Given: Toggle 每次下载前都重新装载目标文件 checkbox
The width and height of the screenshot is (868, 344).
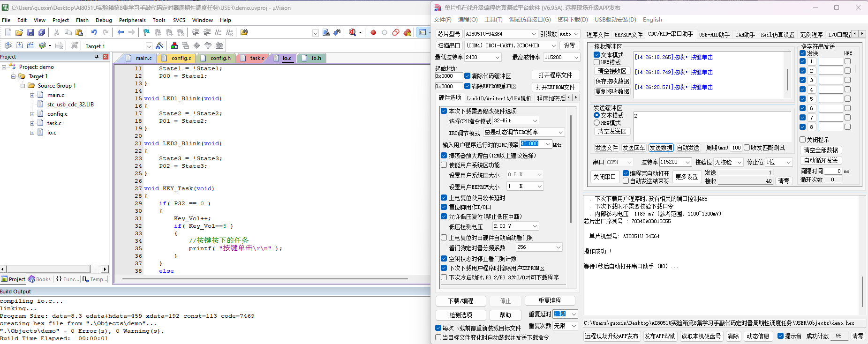Looking at the screenshot, I should [438, 328].
